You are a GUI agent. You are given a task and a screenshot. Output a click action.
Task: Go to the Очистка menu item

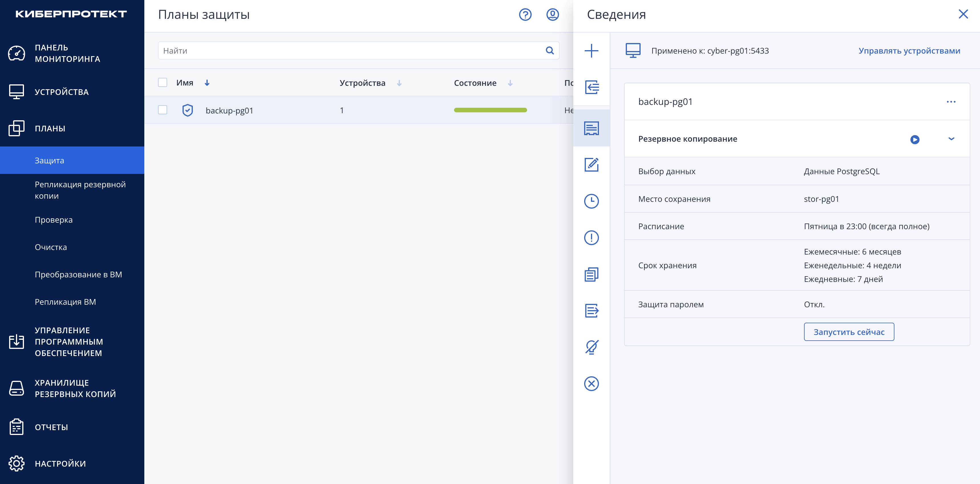[50, 247]
